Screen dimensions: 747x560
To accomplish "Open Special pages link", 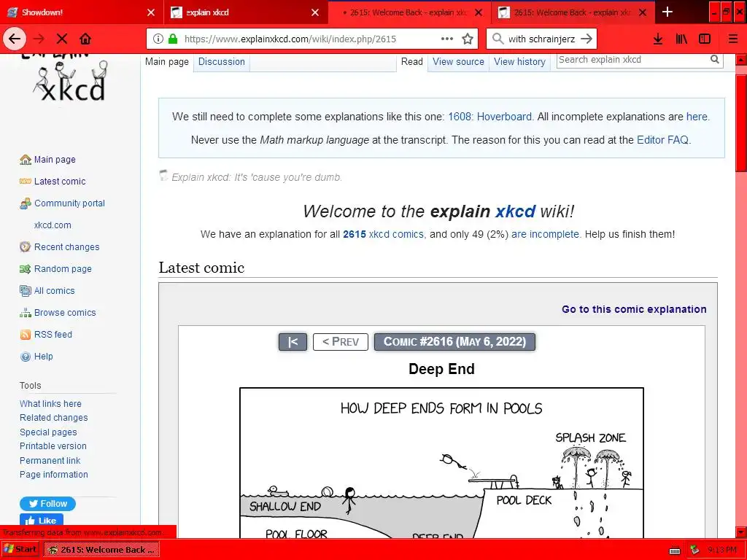I will (48, 432).
